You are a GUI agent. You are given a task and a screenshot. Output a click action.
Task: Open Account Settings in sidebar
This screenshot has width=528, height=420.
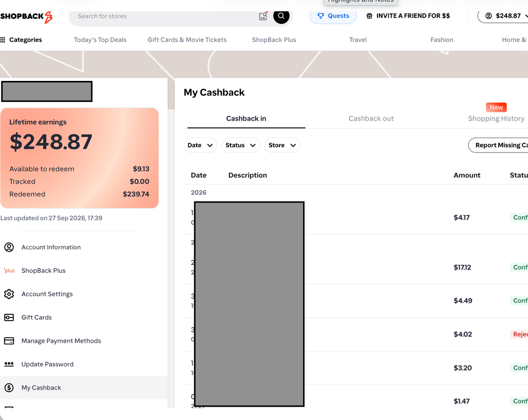[x=47, y=294]
